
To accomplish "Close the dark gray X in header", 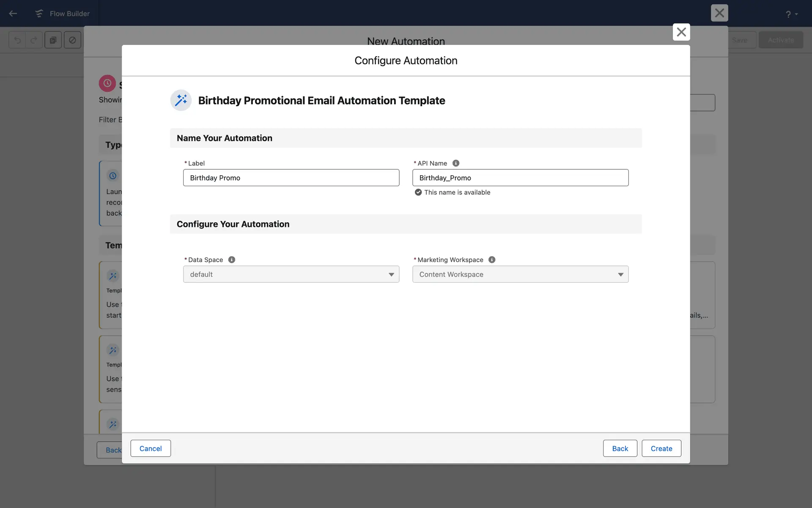I will click(x=719, y=13).
